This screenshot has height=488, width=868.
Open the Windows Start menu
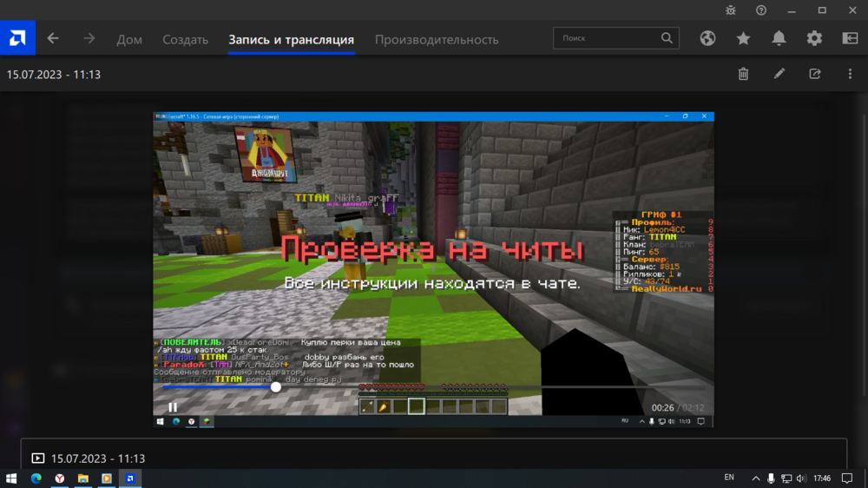[11, 478]
